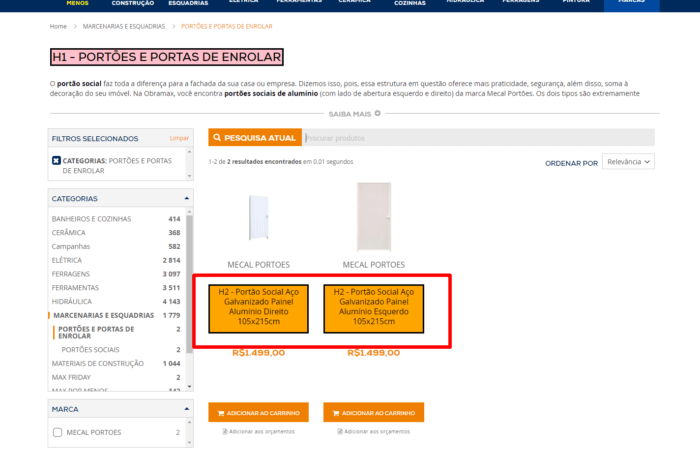The width and height of the screenshot is (700, 456).
Task: Click the Procurar produtos search field
Action: (x=478, y=137)
